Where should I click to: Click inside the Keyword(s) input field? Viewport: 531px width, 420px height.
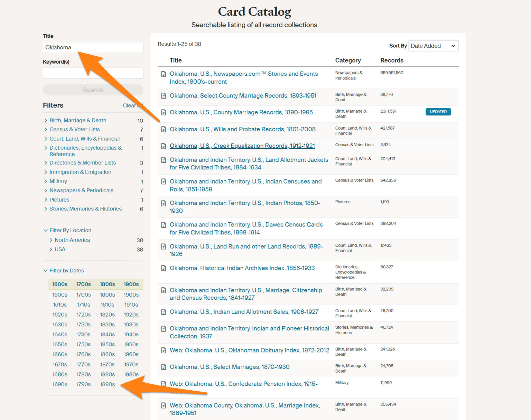coord(93,73)
